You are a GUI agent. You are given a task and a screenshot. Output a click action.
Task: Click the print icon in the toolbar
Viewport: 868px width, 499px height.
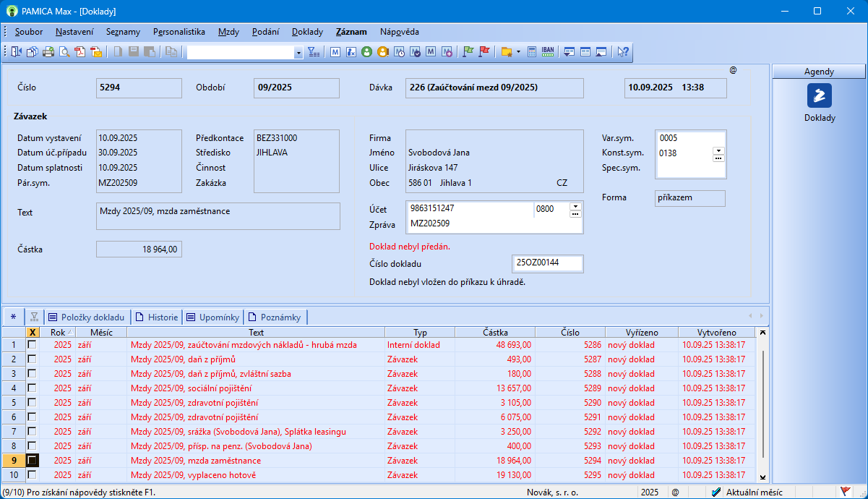48,52
